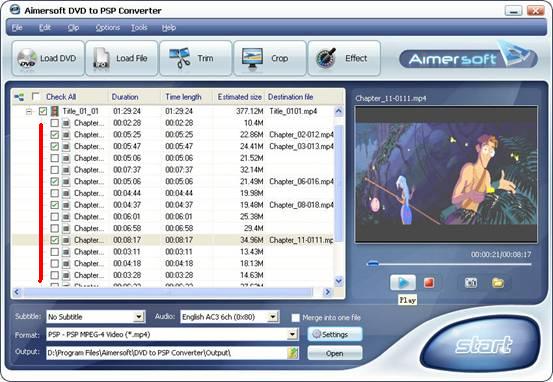The image size is (553, 382).
Task: Collapse the Title_01_01 tree node
Action: [29, 112]
